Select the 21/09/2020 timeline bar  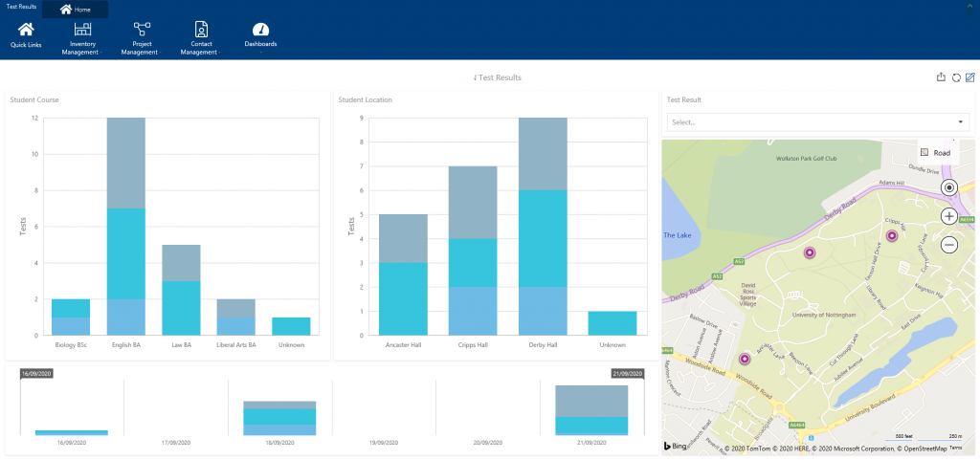click(x=591, y=410)
